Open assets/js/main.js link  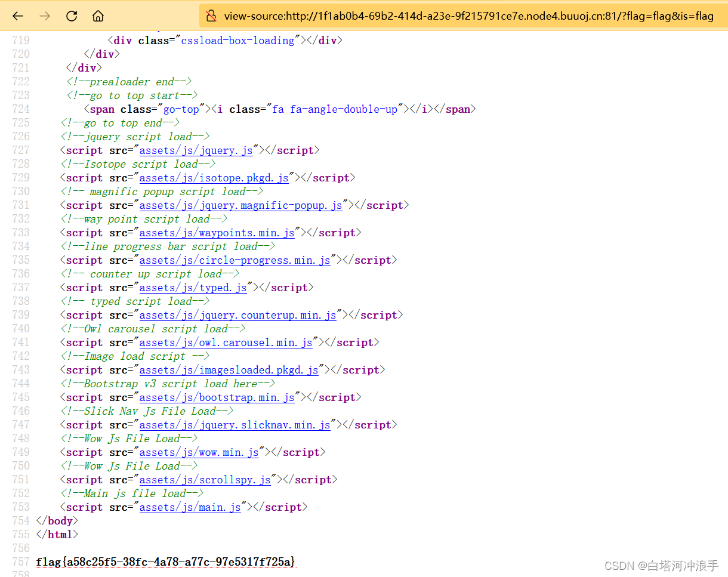point(190,507)
